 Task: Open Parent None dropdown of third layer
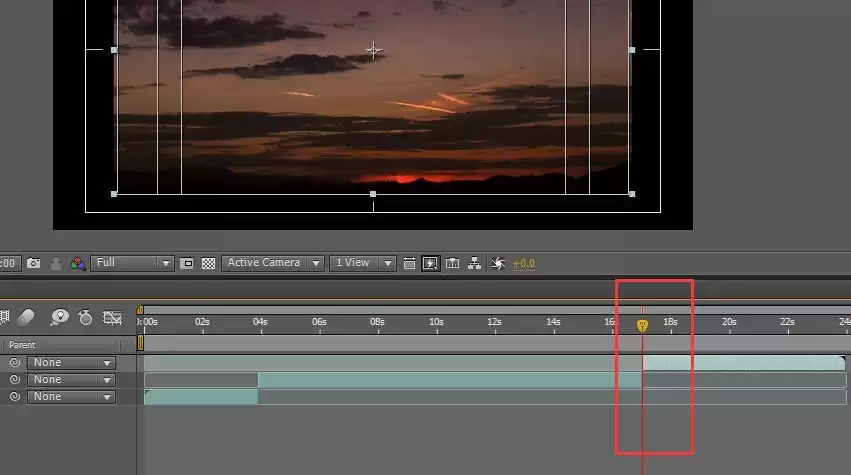[71, 396]
